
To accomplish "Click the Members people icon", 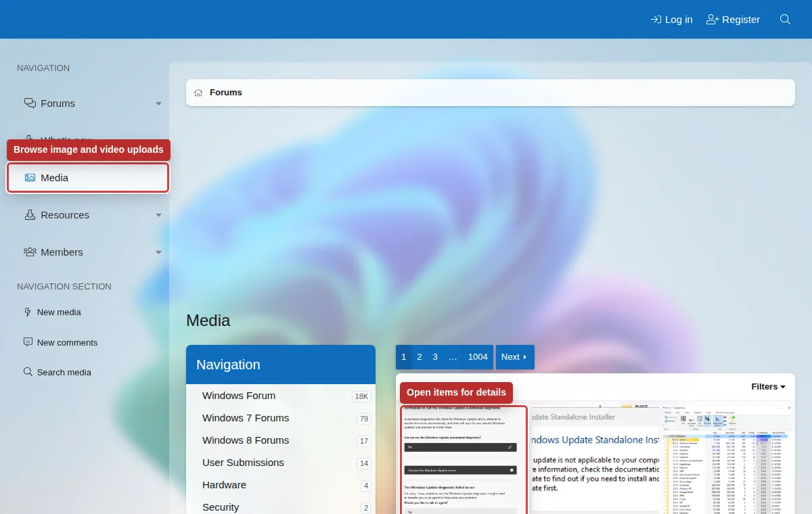I will click(30, 252).
